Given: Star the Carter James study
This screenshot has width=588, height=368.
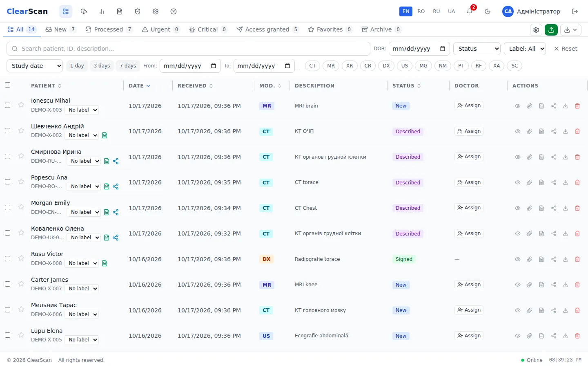Looking at the screenshot, I should click(21, 284).
